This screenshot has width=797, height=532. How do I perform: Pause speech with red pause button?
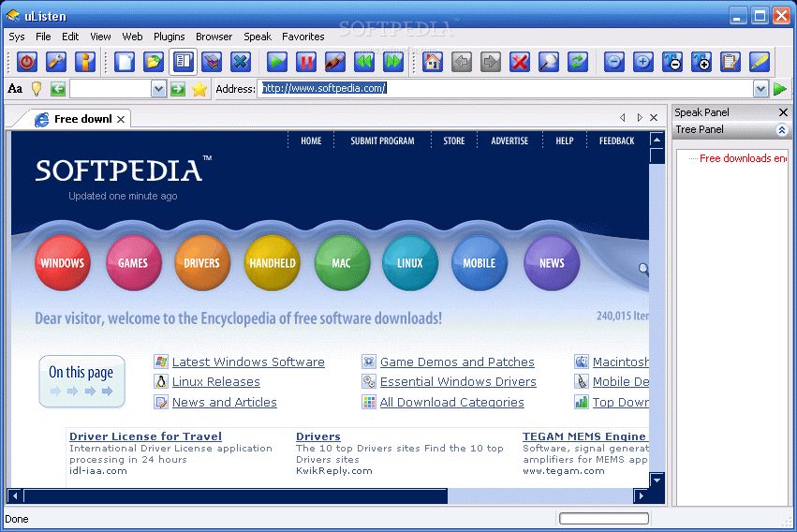click(x=306, y=62)
